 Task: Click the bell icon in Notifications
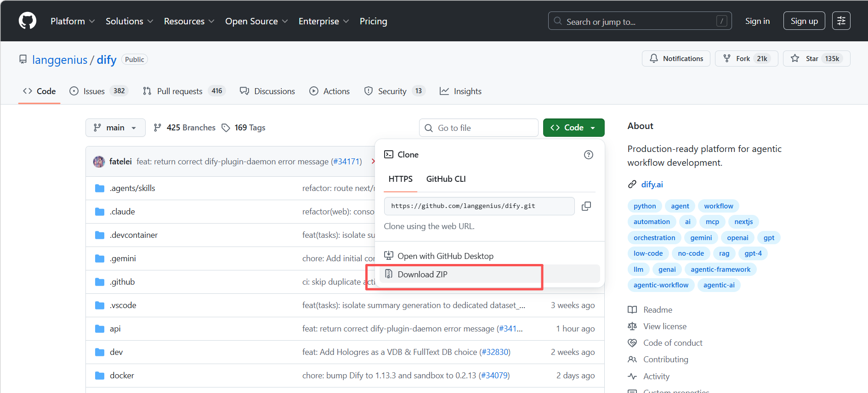click(653, 58)
